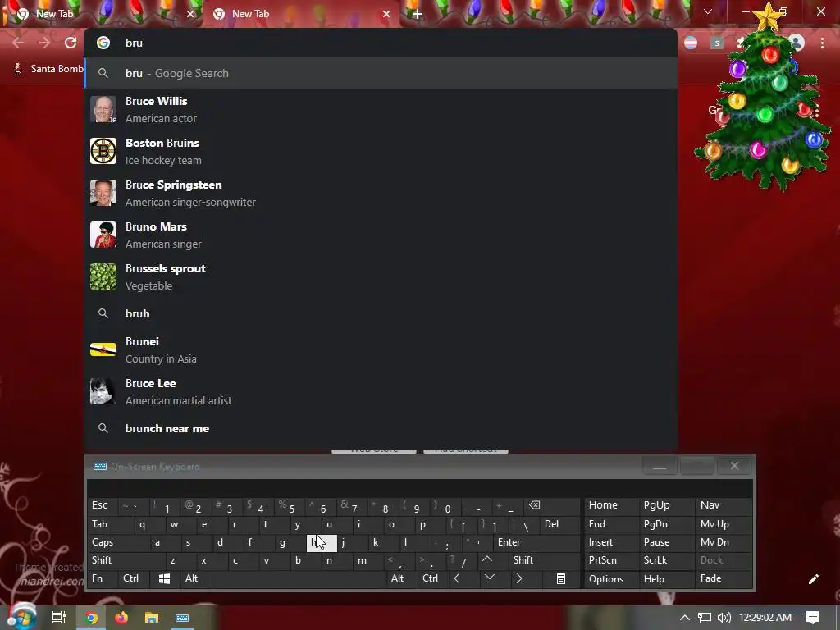Click the Home key on On-Screen Keyboard
Screen dimensions: 840x630
coord(610,505)
